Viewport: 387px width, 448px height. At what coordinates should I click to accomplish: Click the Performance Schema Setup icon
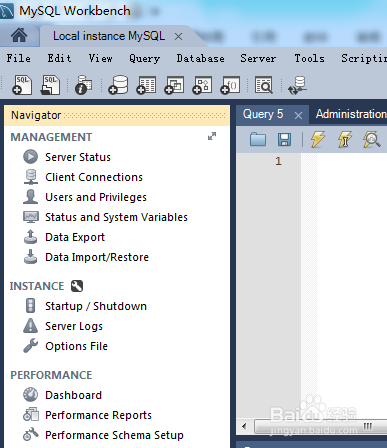click(x=30, y=435)
